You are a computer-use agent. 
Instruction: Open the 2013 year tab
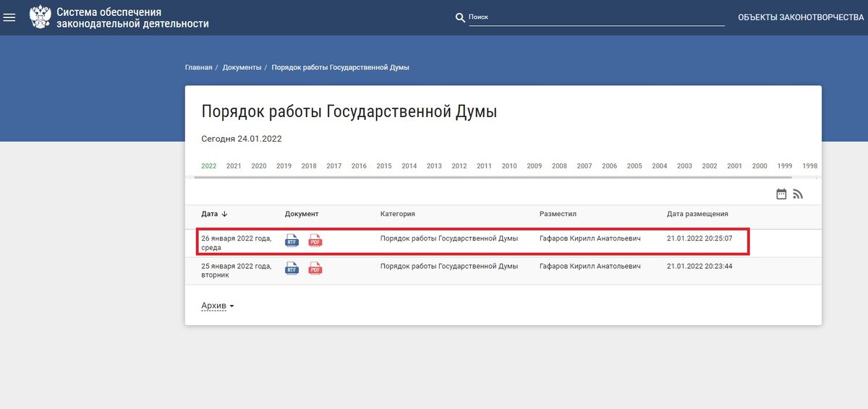(x=434, y=165)
